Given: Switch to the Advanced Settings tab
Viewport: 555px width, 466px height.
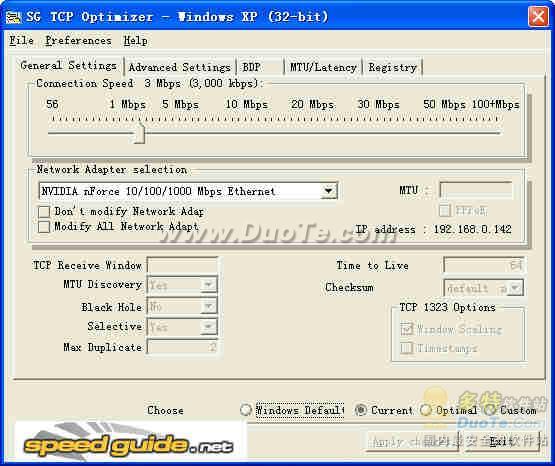Looking at the screenshot, I should [x=179, y=67].
